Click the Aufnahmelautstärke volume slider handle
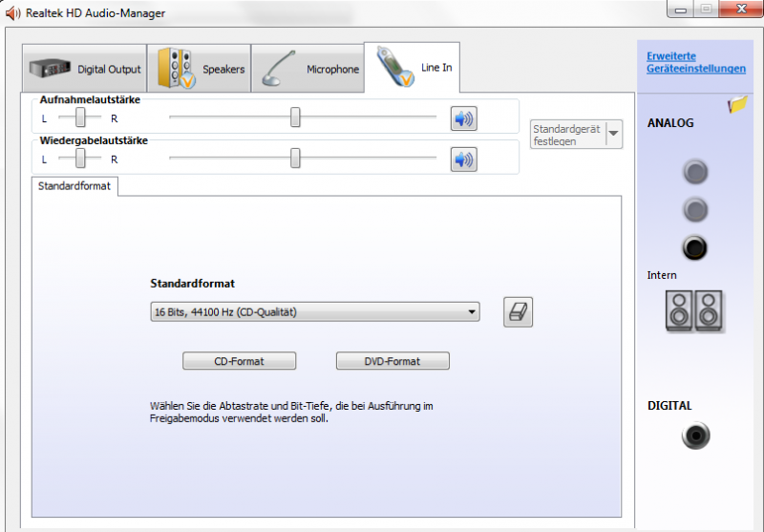764x532 pixels. coord(295,117)
